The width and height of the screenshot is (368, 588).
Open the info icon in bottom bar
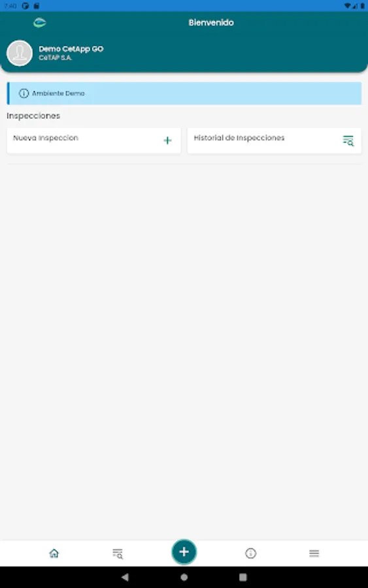250,553
